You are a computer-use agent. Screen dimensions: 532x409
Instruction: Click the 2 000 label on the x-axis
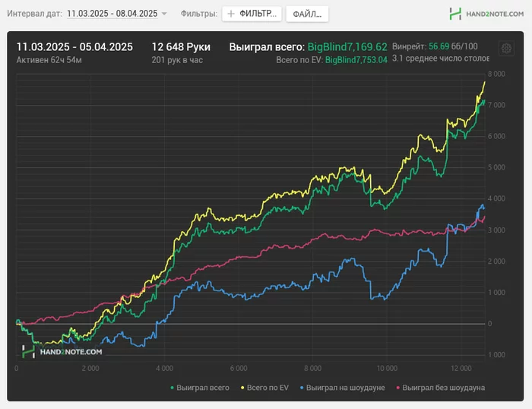(90, 368)
